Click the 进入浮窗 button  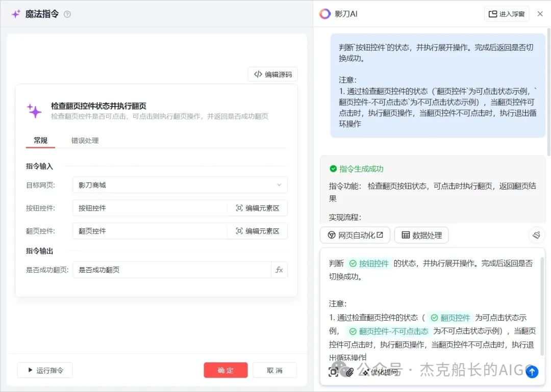tap(507, 14)
